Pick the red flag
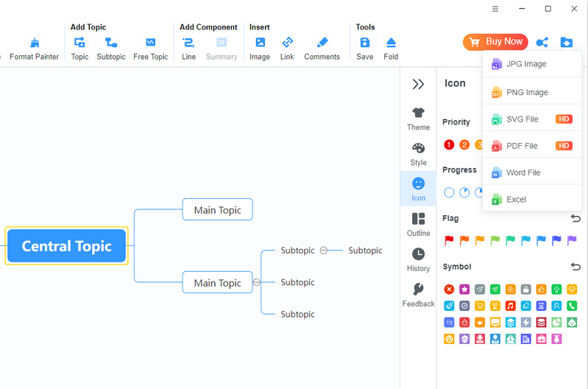 pos(449,240)
